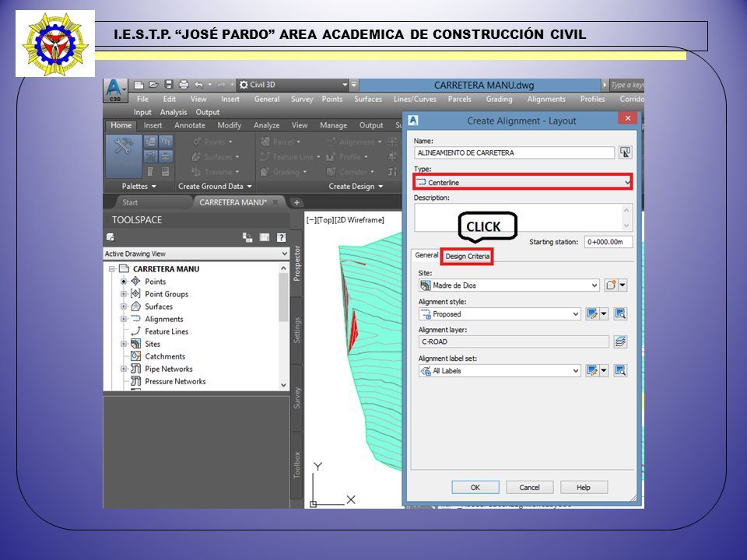This screenshot has width=747, height=560.
Task: Open the Survey vertical tab
Action: pos(296,397)
